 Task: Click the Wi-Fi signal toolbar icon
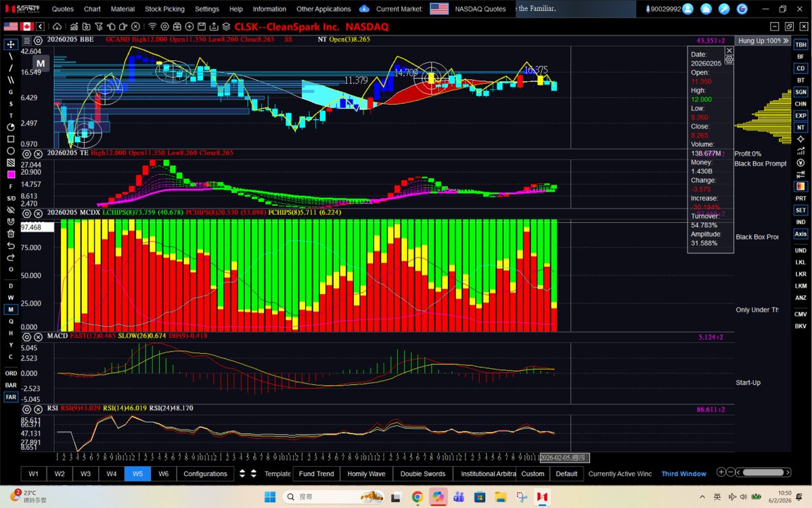tap(153, 26)
